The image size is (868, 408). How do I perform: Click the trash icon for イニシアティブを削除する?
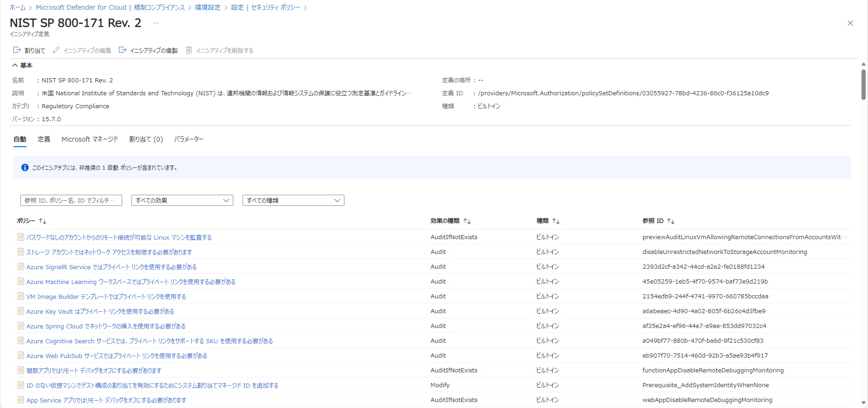[x=189, y=50]
